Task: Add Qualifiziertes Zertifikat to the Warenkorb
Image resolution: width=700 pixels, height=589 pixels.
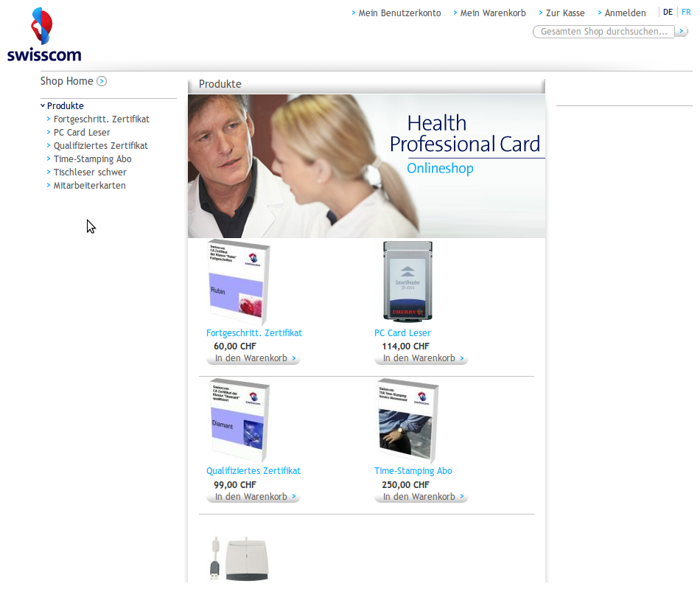Action: (x=253, y=497)
